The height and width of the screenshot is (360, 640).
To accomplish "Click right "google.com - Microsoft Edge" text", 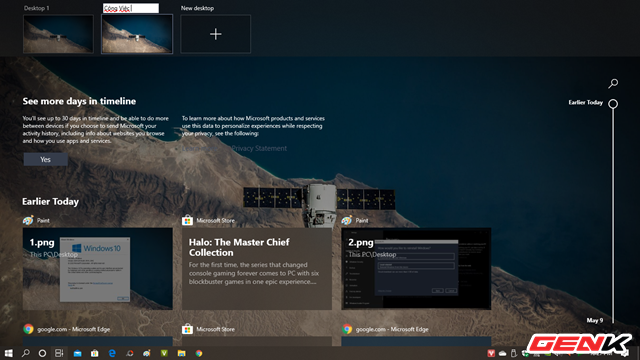I will click(392, 329).
